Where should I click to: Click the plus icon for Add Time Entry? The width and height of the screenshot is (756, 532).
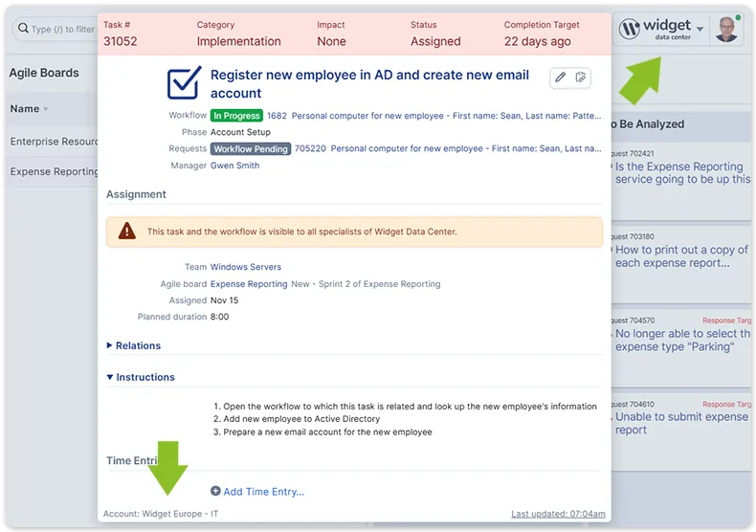[x=215, y=491]
